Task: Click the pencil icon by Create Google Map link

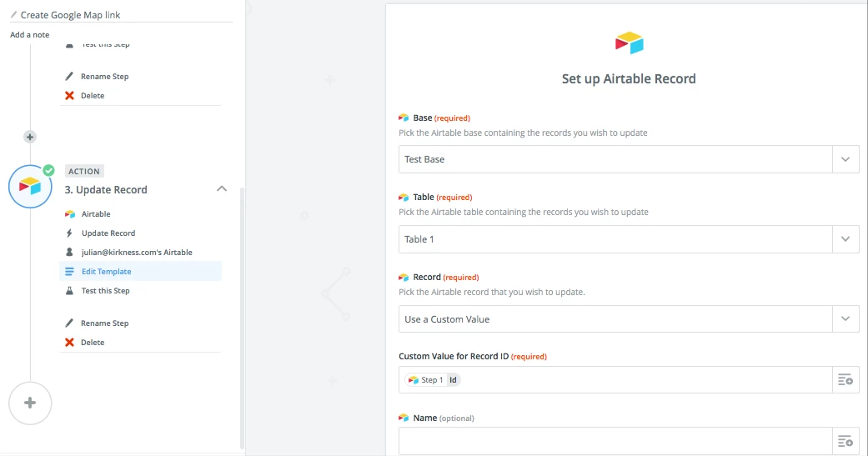Action: [14, 15]
